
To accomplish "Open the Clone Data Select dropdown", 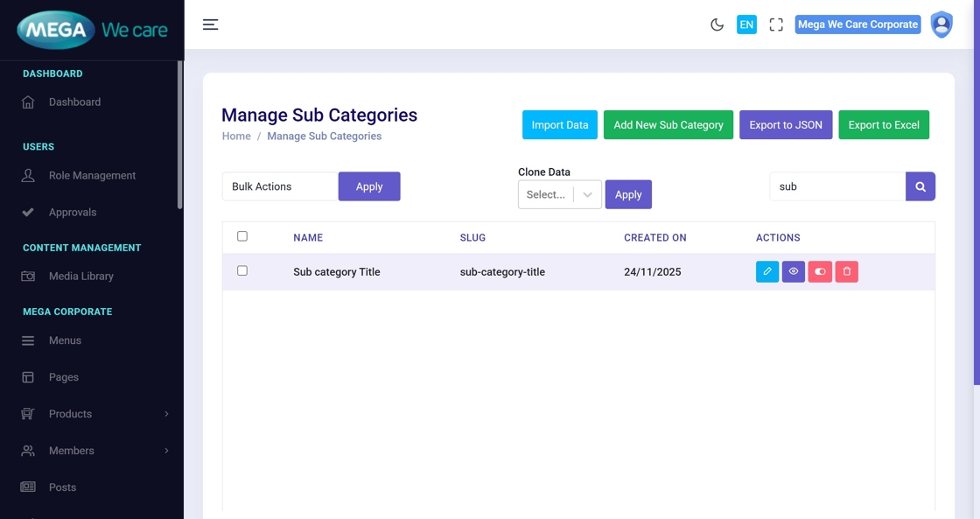I will click(559, 194).
